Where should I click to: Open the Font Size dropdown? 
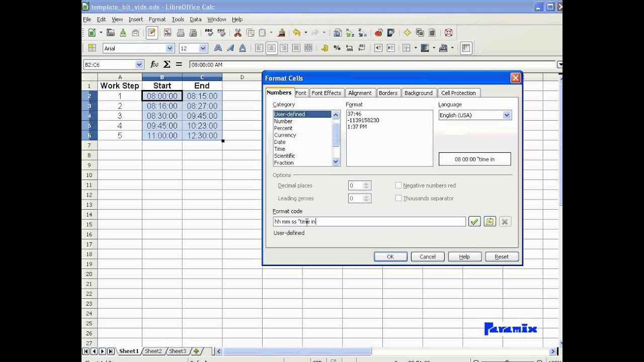(x=203, y=48)
